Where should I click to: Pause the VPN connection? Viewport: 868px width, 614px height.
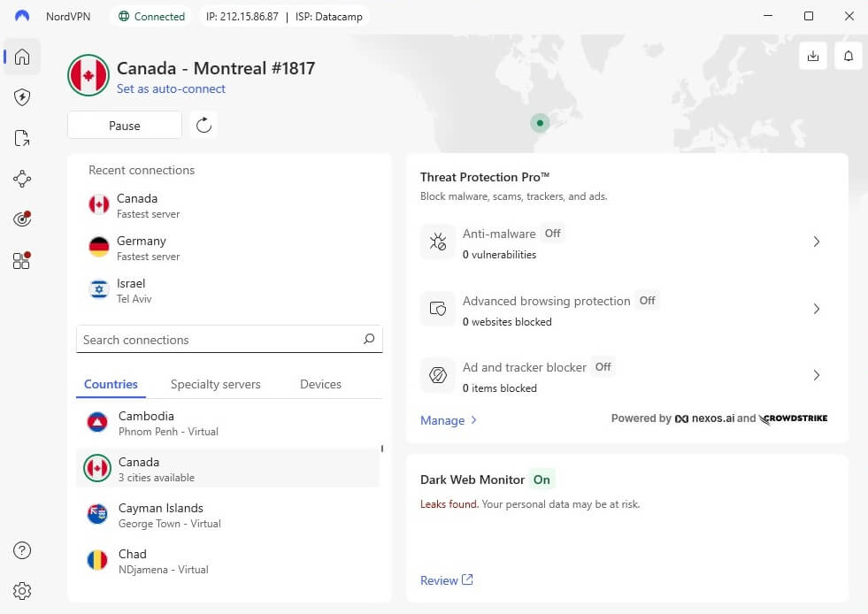pos(124,125)
